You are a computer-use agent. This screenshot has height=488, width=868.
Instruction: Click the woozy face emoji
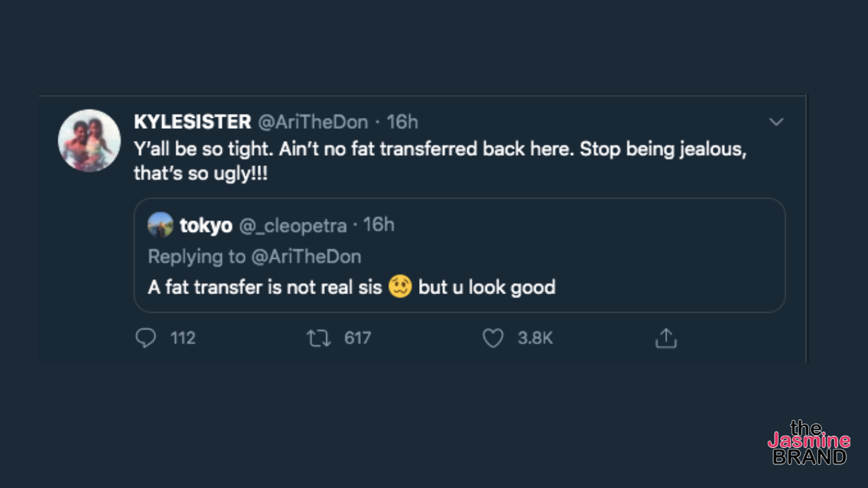(x=400, y=287)
